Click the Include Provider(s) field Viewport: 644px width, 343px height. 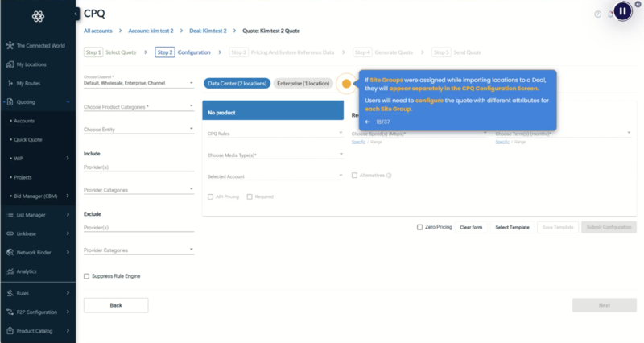click(138, 167)
